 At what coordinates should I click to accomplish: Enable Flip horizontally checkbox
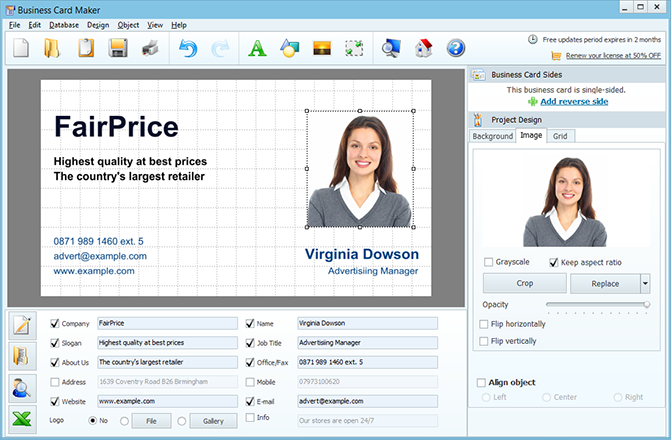click(484, 324)
